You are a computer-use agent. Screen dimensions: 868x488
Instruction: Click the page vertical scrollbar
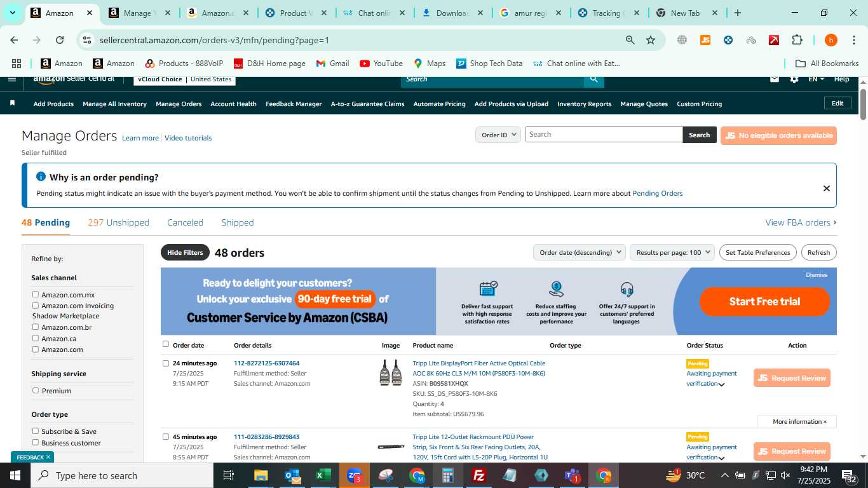(863, 105)
